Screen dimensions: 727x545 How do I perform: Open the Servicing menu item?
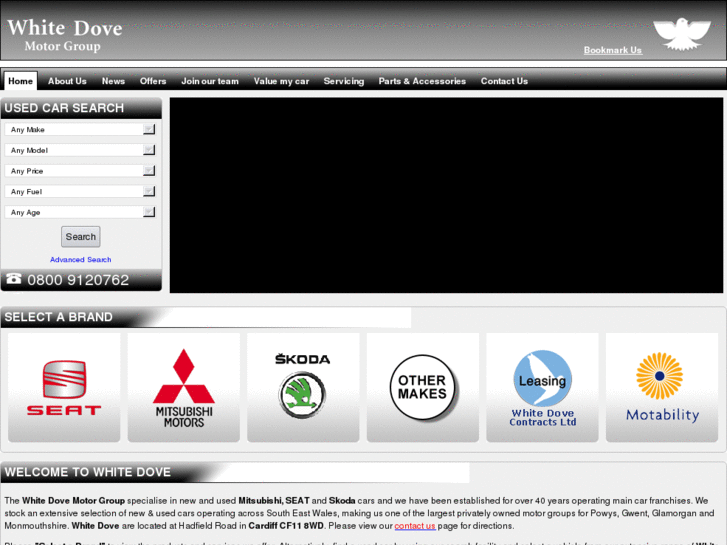(344, 81)
